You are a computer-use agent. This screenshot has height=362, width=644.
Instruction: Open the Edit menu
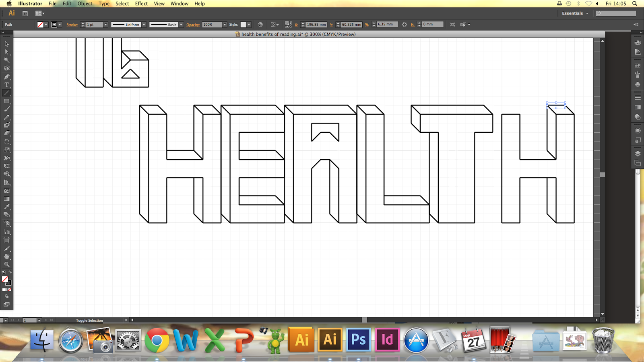tap(67, 4)
